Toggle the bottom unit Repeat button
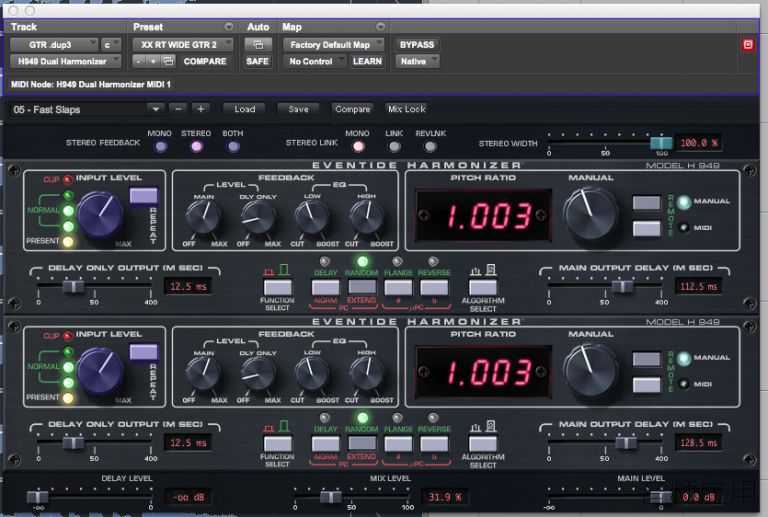The width and height of the screenshot is (768, 517). (x=144, y=352)
